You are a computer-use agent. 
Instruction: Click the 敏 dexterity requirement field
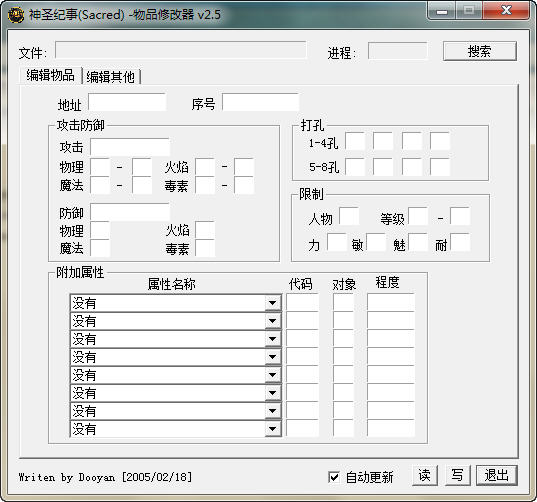point(376,242)
